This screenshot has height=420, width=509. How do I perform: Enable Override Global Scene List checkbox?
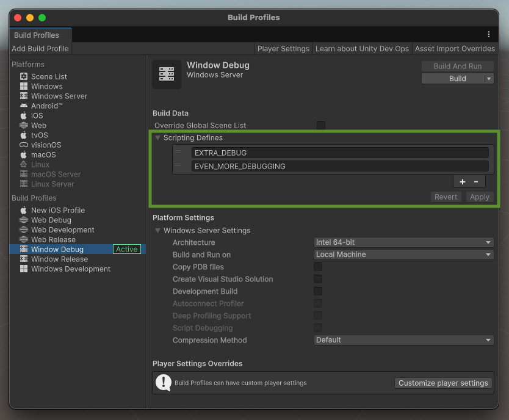click(321, 125)
